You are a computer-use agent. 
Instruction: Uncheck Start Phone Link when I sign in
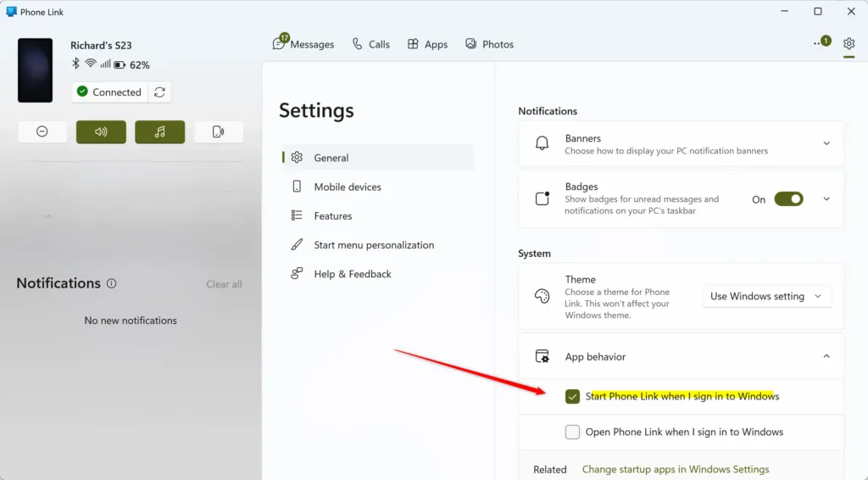572,396
